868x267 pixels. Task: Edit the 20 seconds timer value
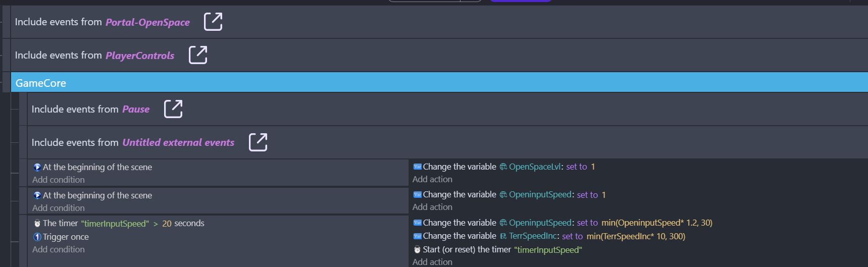point(167,224)
